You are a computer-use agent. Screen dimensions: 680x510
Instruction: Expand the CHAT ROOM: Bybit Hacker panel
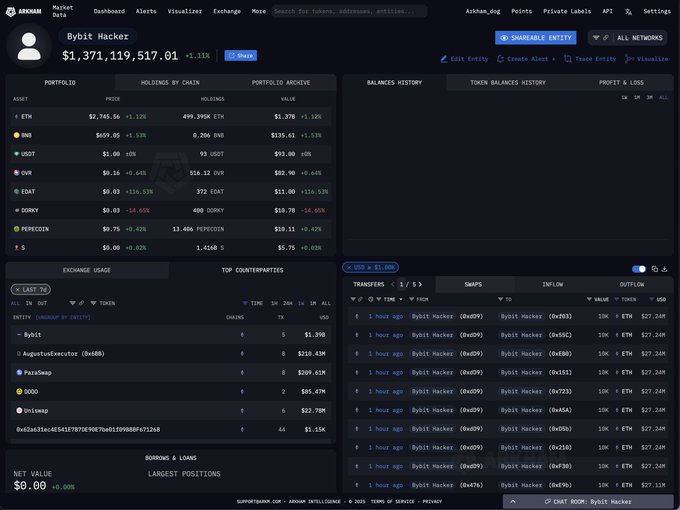point(589,501)
